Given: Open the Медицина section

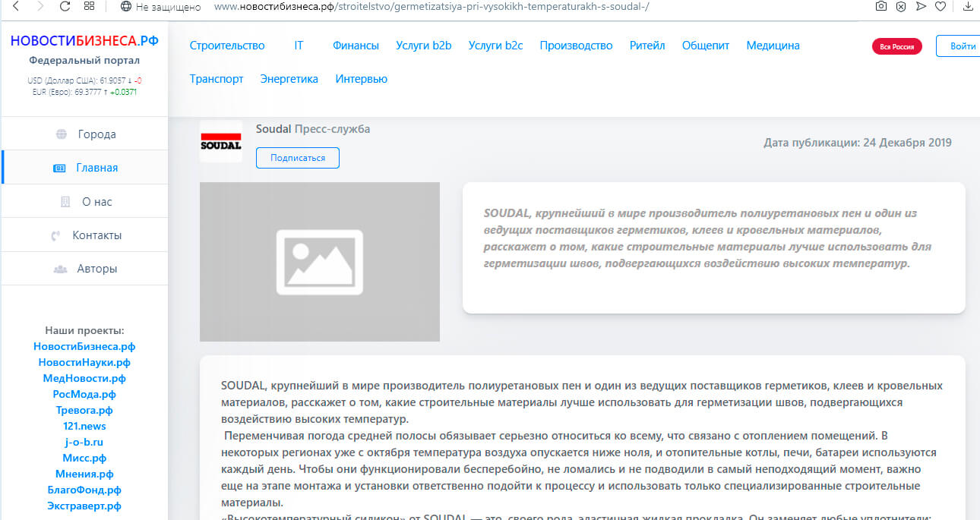Looking at the screenshot, I should point(773,46).
